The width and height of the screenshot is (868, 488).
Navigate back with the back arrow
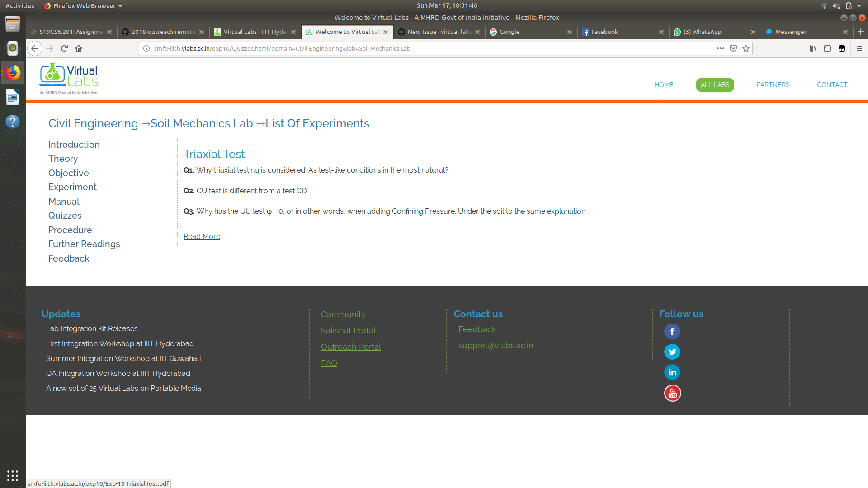click(x=35, y=48)
